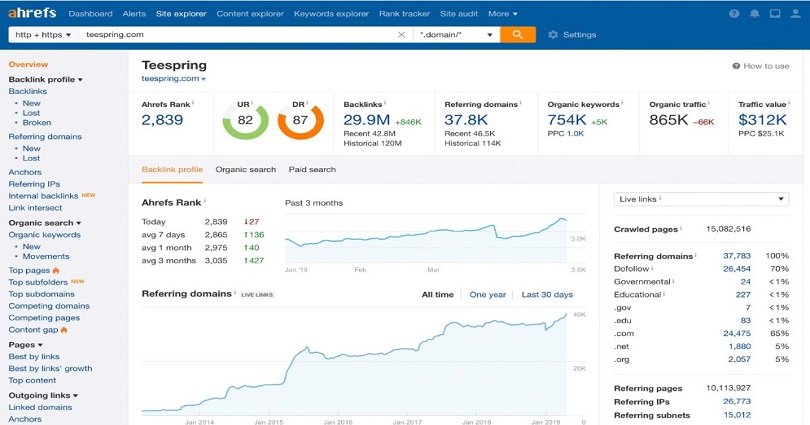Screen dimensions: 810x425
Task: Open Backlinks in the sidebar
Action: [x=28, y=91]
